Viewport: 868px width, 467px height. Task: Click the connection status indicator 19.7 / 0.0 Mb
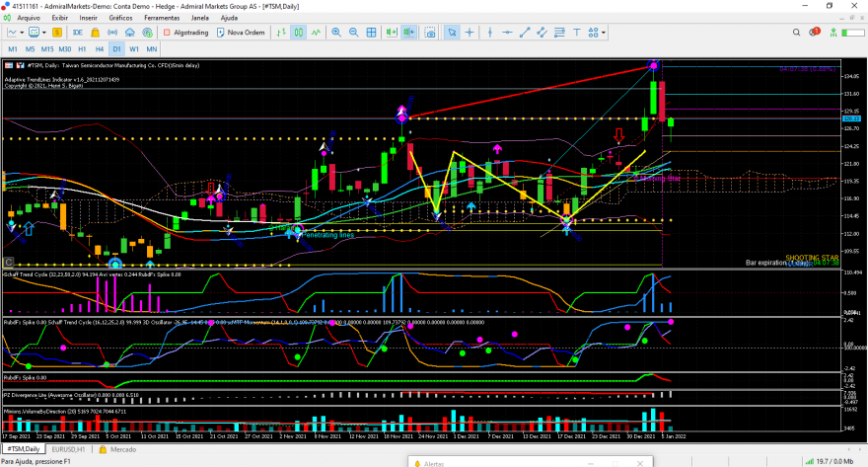tap(835, 460)
